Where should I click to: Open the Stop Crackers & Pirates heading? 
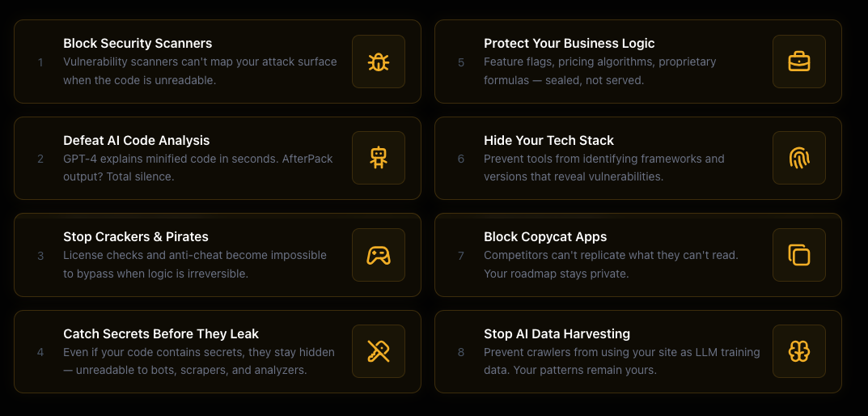click(136, 236)
